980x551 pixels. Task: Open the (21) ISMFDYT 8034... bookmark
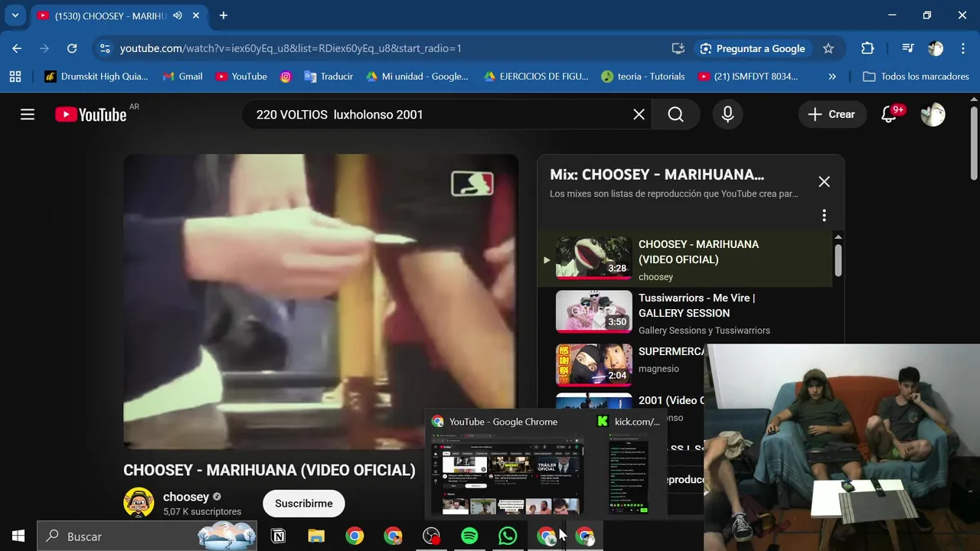(748, 77)
